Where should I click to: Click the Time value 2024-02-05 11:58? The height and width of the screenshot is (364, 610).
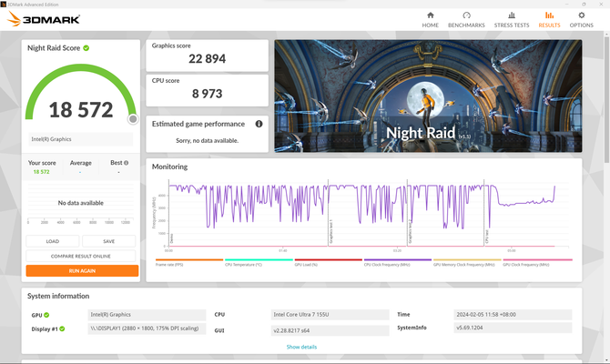pos(513,315)
